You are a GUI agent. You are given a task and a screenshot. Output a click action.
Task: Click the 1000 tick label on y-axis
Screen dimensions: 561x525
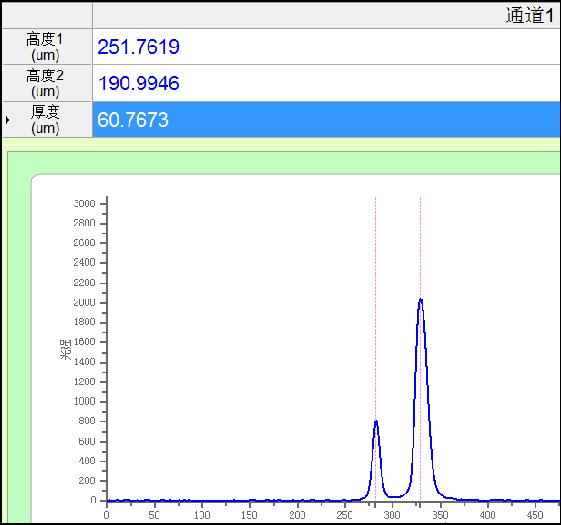[x=84, y=401]
